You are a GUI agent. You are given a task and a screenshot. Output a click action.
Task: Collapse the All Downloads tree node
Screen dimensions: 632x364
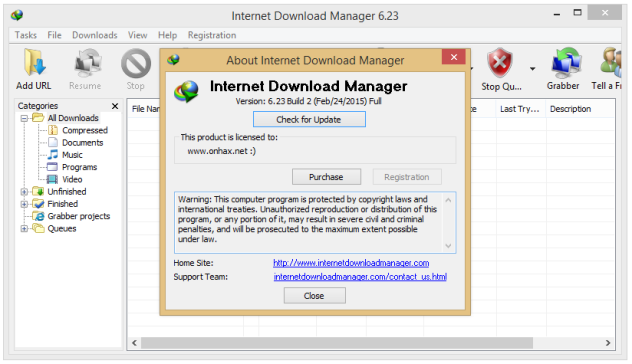pyautogui.click(x=24, y=118)
